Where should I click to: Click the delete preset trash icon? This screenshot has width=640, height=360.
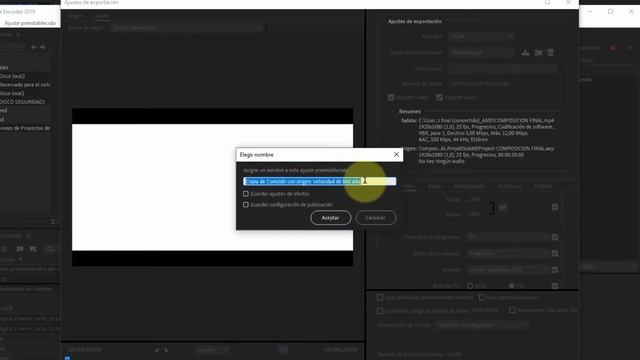551,53
